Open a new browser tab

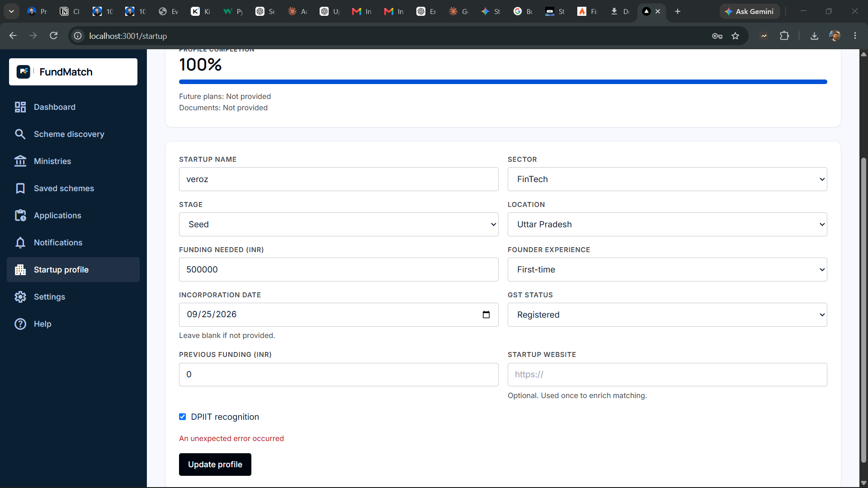(x=678, y=11)
